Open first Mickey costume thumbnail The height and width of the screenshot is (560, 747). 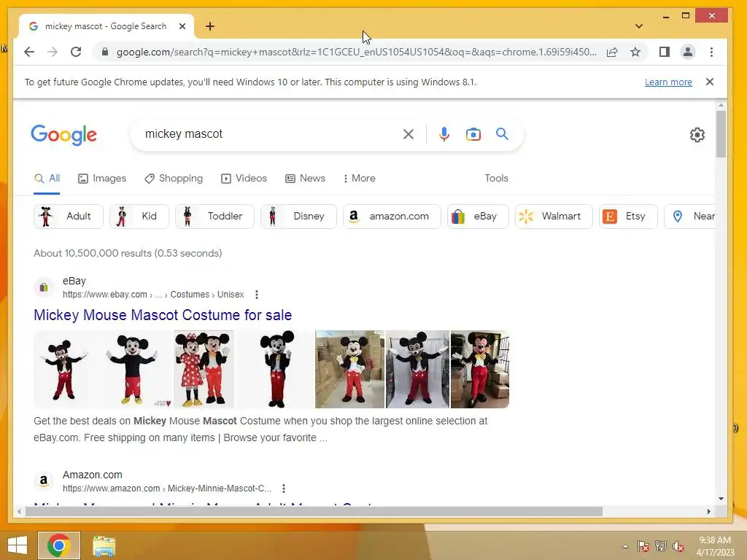coord(63,370)
